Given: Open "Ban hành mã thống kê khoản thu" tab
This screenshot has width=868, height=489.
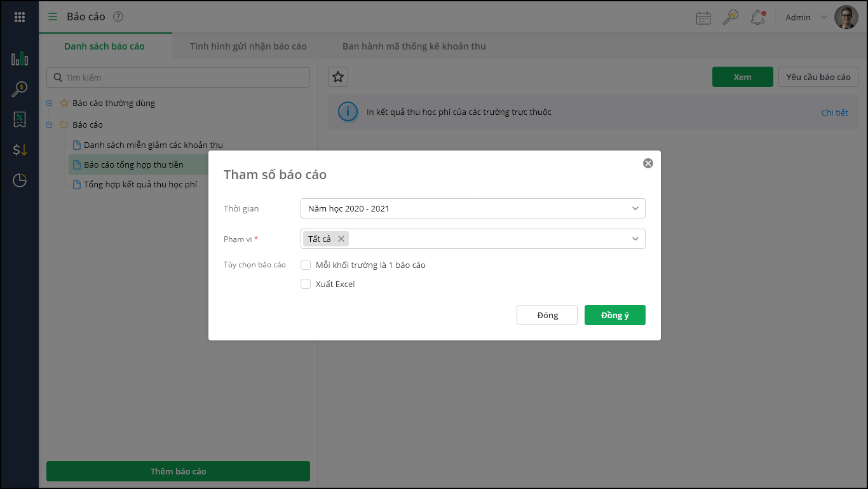Looking at the screenshot, I should 414,46.
